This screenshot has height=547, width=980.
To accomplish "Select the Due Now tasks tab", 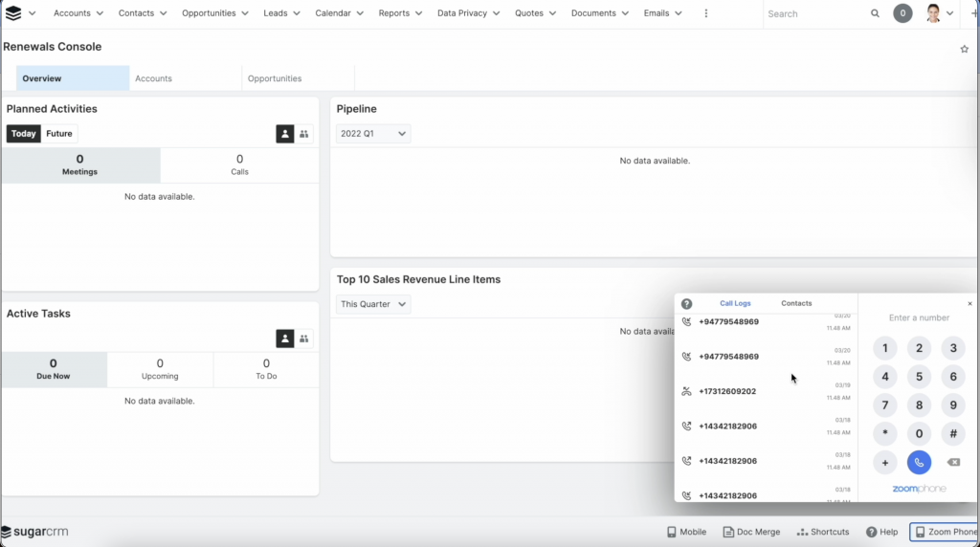I will (54, 369).
